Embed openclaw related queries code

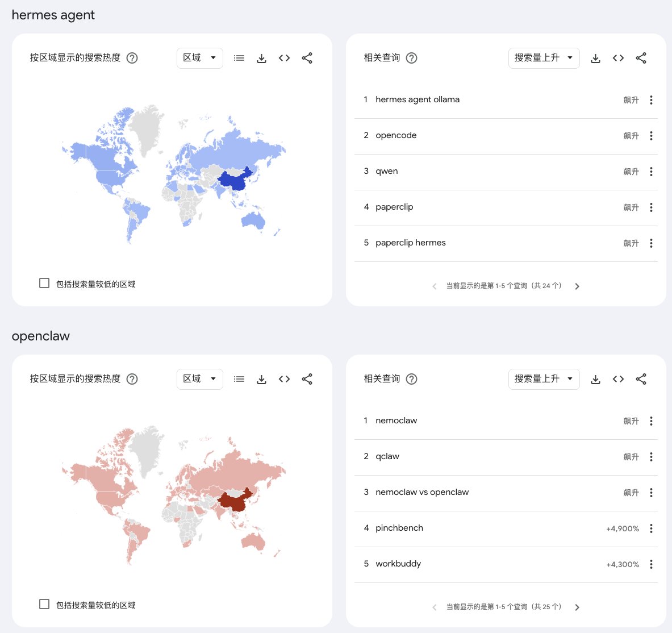[x=618, y=379]
